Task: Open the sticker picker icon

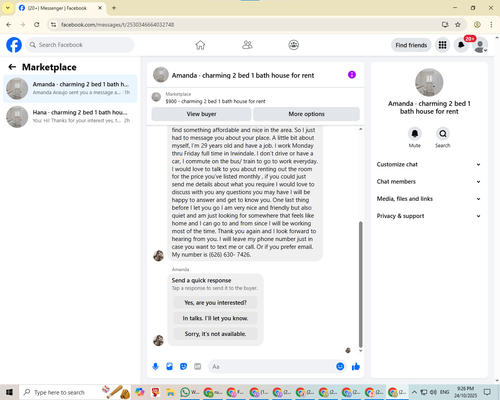Action: click(x=184, y=367)
